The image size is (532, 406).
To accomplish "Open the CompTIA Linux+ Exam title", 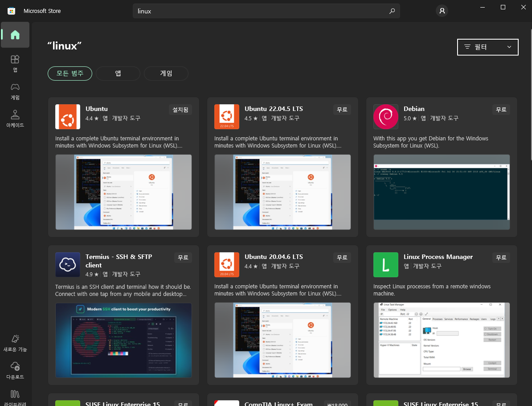I will (278, 404).
